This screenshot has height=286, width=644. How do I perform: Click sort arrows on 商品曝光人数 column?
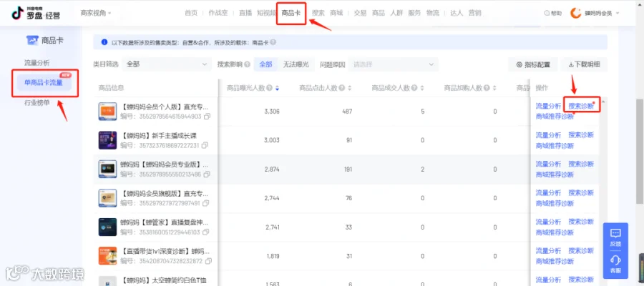click(277, 88)
